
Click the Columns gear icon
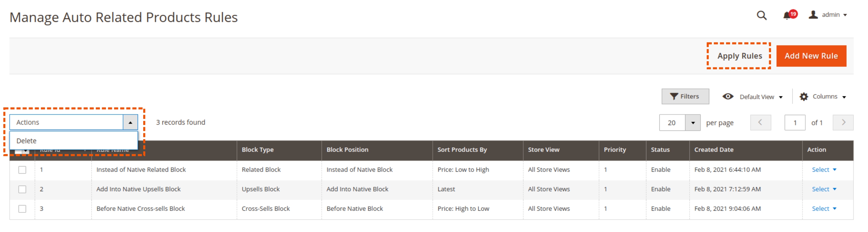(x=804, y=97)
